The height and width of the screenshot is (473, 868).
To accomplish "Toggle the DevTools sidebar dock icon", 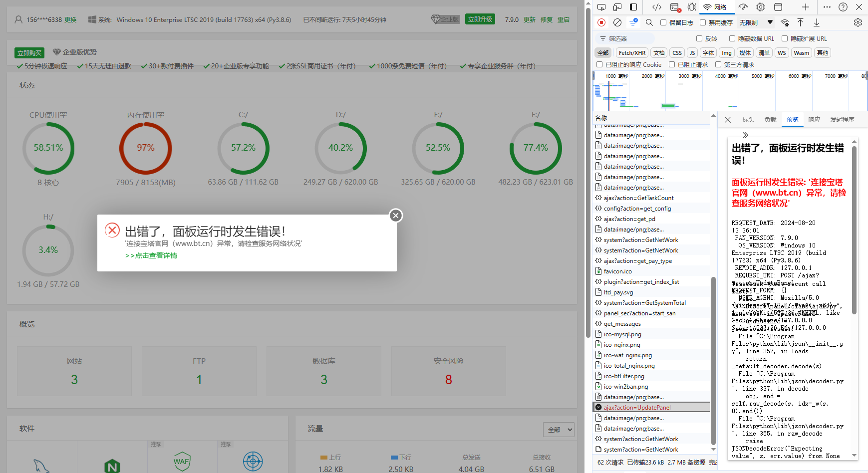I will (633, 7).
